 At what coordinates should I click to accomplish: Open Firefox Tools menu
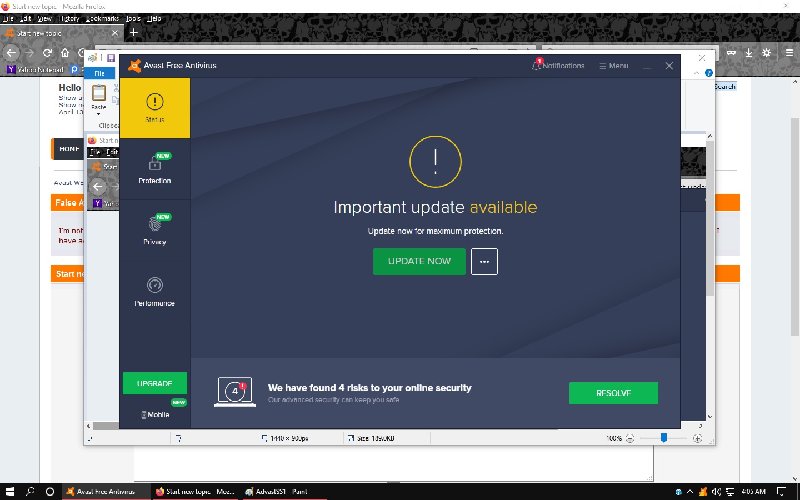click(x=133, y=18)
